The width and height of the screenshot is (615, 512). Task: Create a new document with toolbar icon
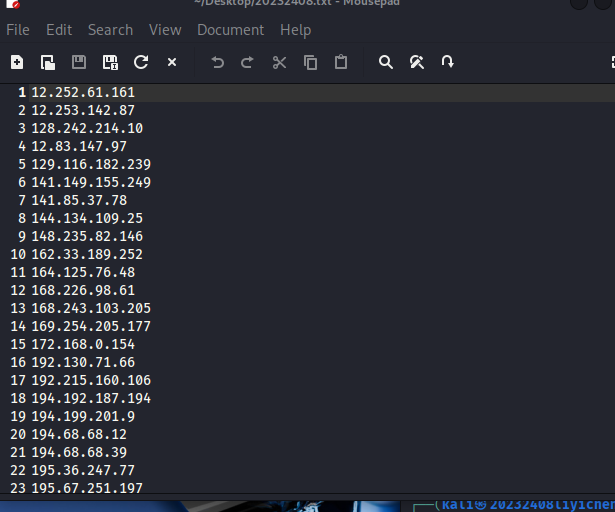pyautogui.click(x=17, y=62)
